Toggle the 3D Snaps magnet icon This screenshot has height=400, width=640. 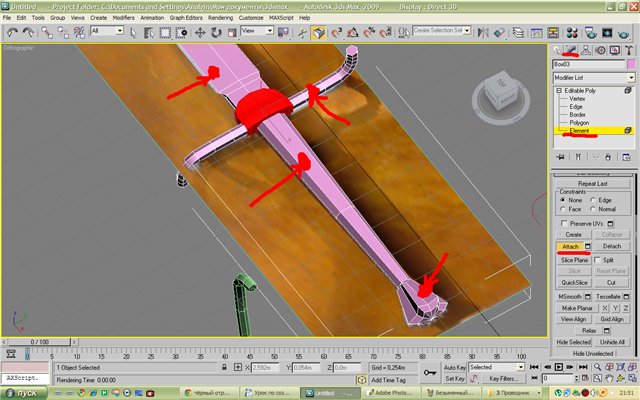coord(337,32)
